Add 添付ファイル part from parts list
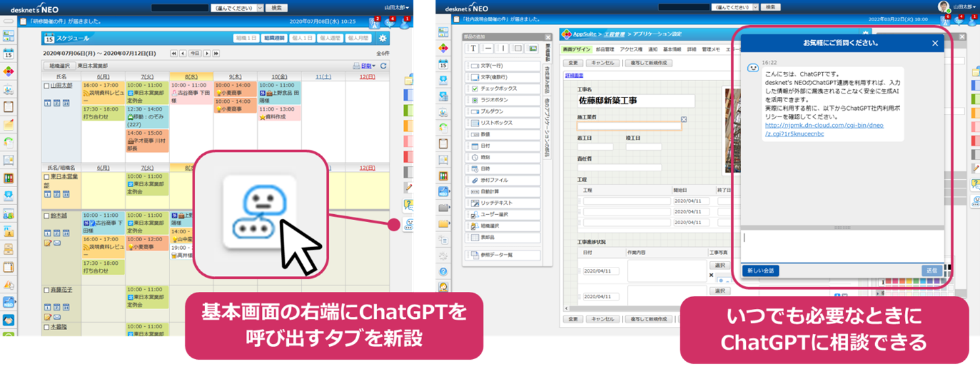The height and width of the screenshot is (369, 980). [x=503, y=180]
